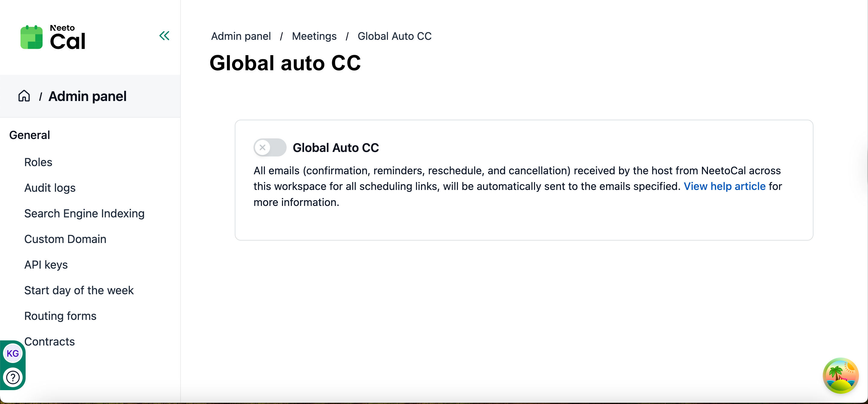868x404 pixels.
Task: Click the Admin panel sidebar heading
Action: coord(87,96)
